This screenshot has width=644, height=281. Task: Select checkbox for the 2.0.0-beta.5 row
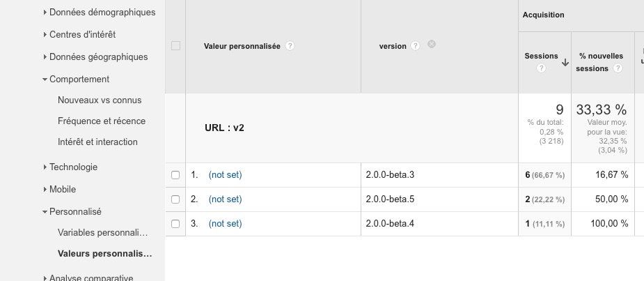coord(175,199)
